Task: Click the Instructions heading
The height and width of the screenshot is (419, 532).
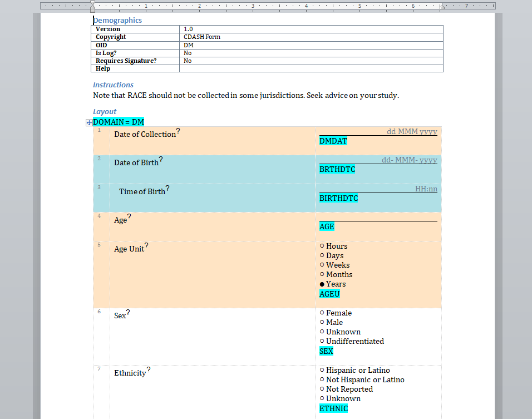Action: [114, 85]
